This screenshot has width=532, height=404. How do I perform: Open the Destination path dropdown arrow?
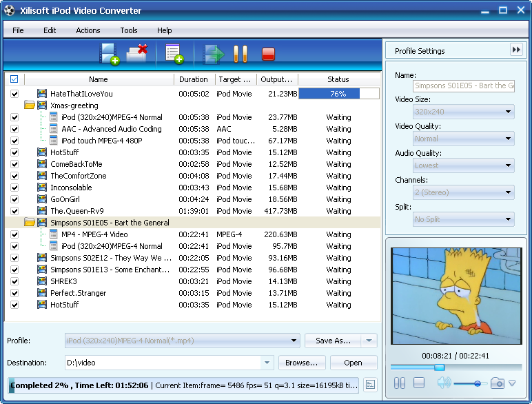tap(267, 363)
